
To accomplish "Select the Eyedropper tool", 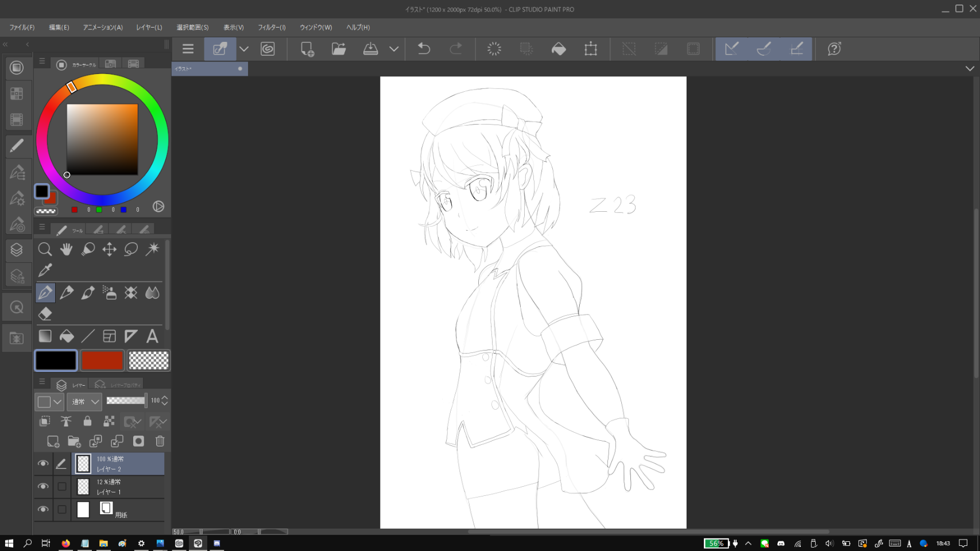I will [45, 270].
